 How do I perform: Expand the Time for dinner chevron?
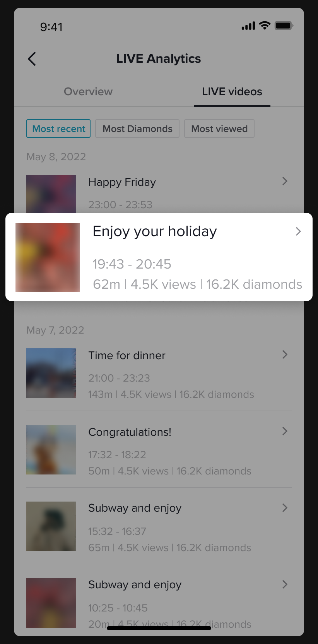[x=285, y=355]
